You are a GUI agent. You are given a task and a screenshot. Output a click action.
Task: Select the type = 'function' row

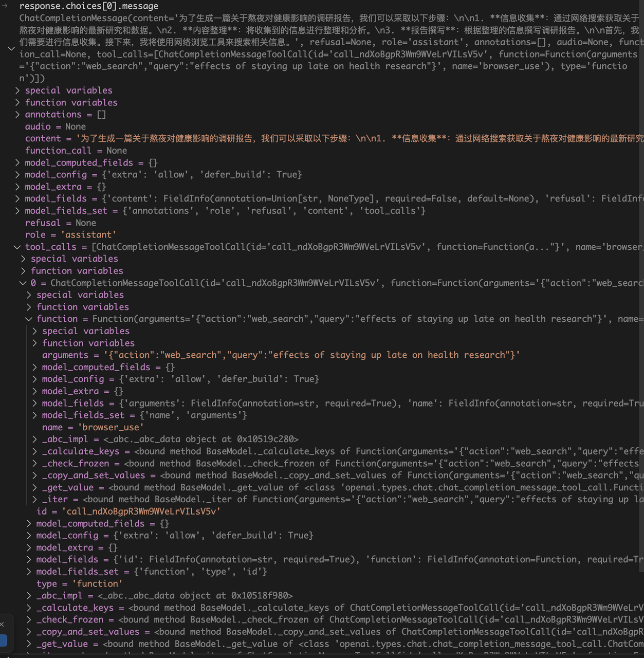[x=79, y=584]
